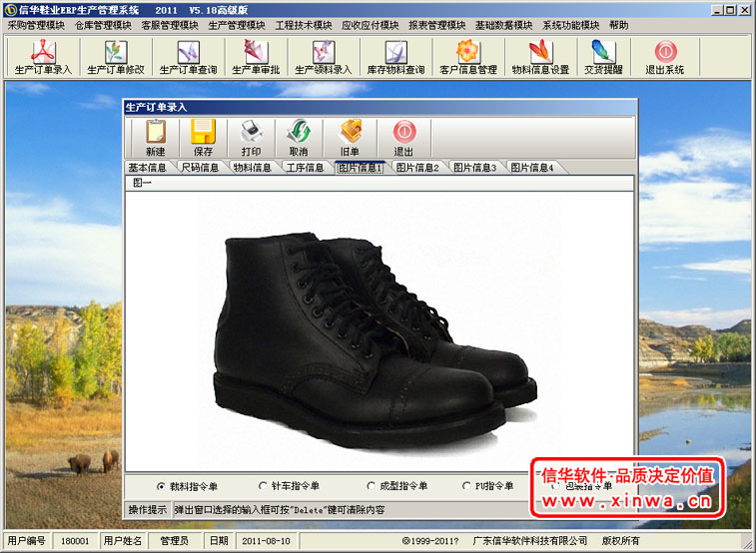756x553 pixels.
Task: Click the 图一 image header label
Action: click(142, 183)
